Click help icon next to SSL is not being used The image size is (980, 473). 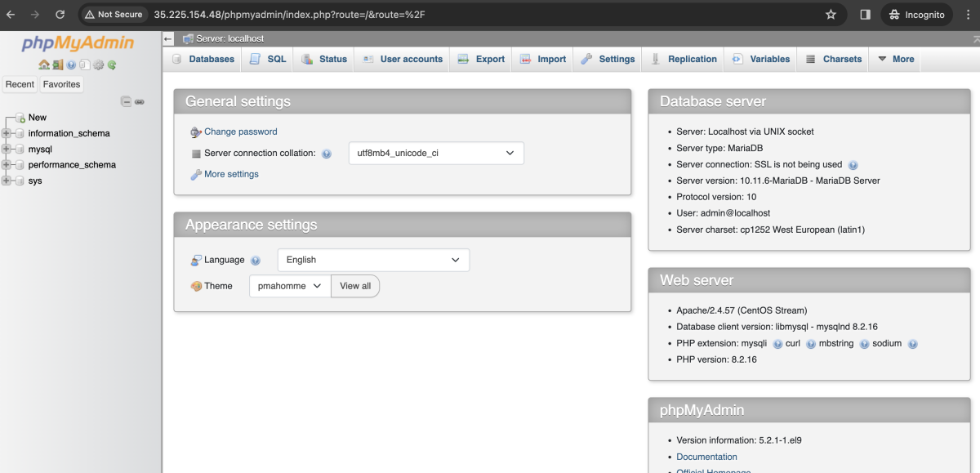click(x=853, y=165)
